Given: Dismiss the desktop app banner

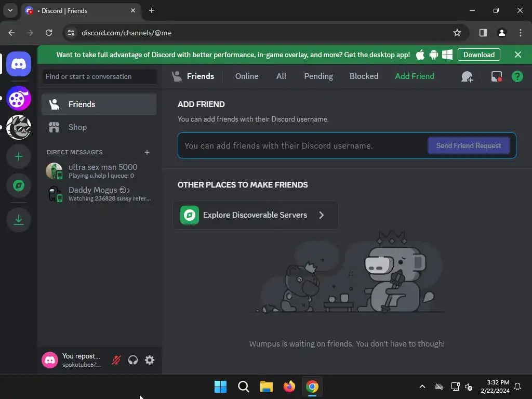Looking at the screenshot, I should tap(518, 55).
